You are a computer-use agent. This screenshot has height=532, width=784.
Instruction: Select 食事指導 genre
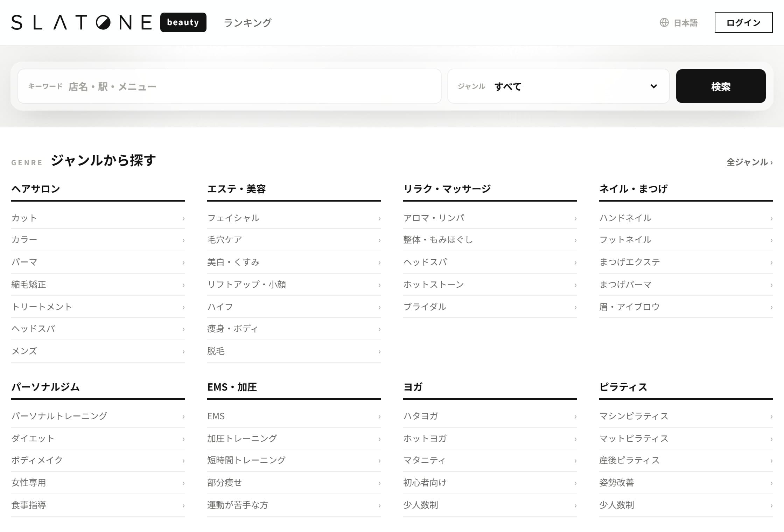[98, 505]
